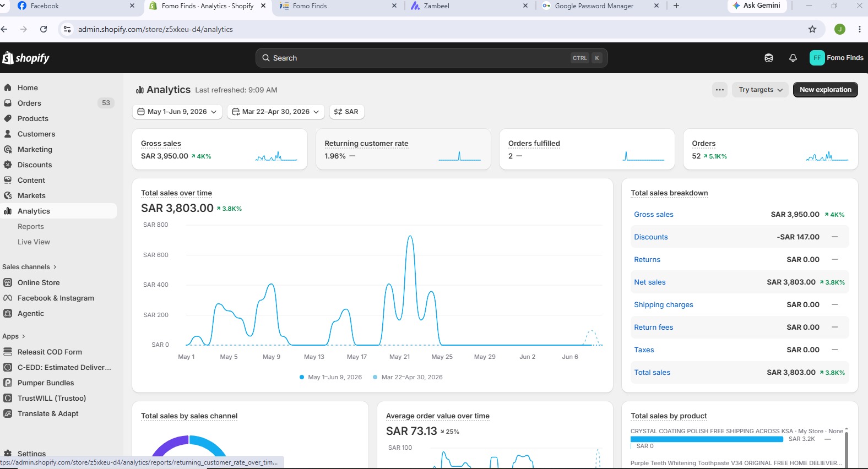Click Net sales in breakdown list

pyautogui.click(x=650, y=282)
